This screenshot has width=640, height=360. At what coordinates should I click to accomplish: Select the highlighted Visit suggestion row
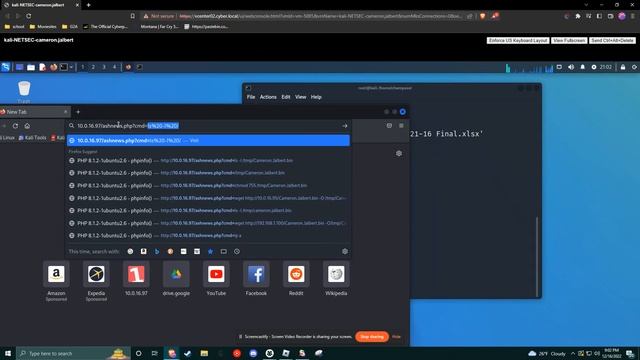[x=208, y=140]
